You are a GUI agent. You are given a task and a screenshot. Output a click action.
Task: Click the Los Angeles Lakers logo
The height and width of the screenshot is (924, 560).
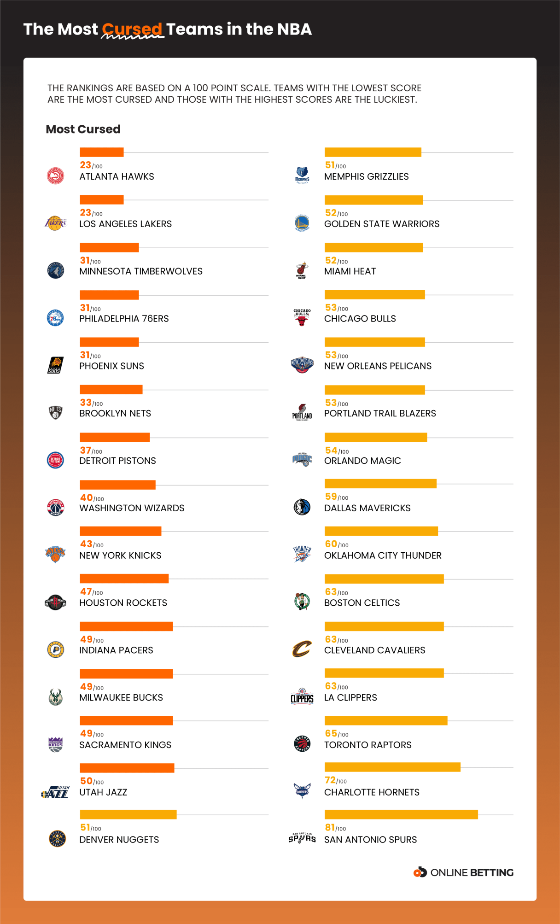(x=55, y=223)
